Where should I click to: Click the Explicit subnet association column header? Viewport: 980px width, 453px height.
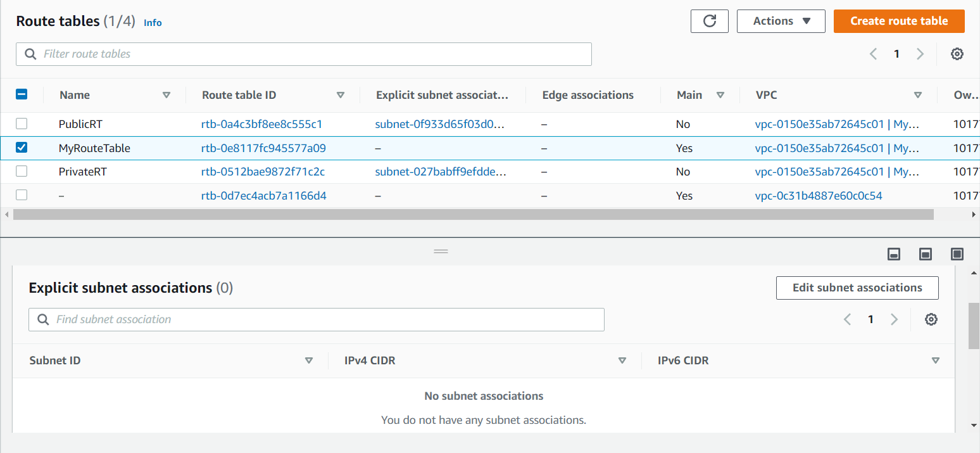click(x=442, y=95)
